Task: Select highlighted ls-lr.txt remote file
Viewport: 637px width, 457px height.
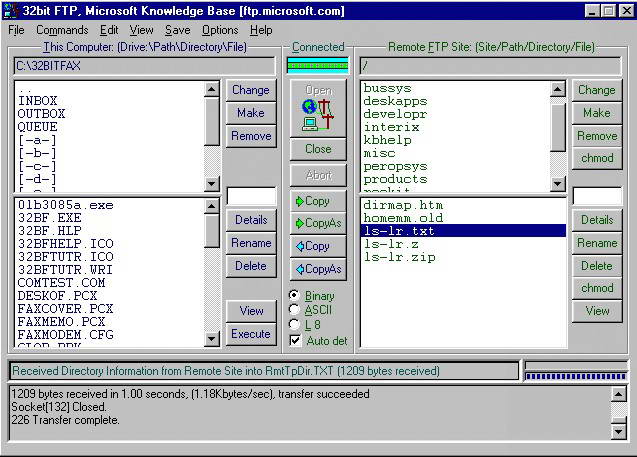Action: pyautogui.click(x=463, y=231)
